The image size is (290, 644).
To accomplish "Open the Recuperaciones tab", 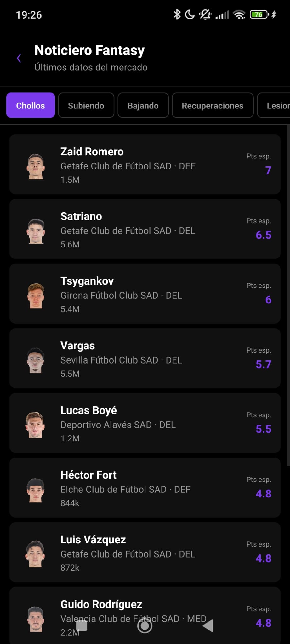I will pos(213,105).
